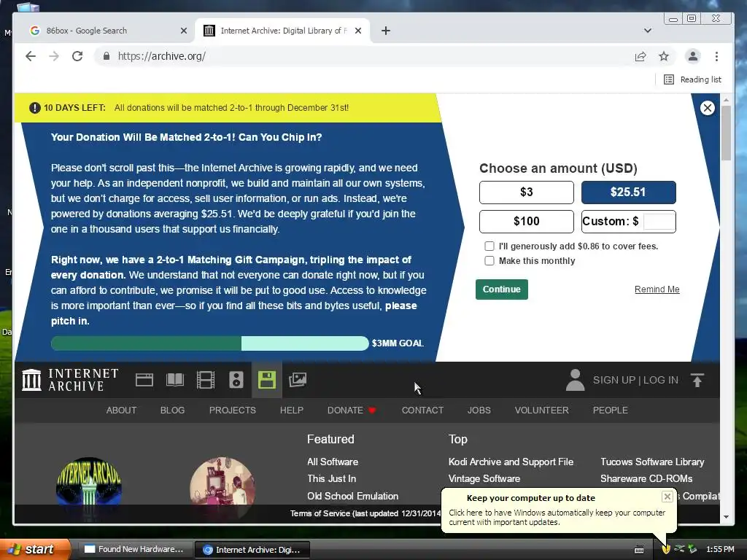747x560 pixels.
Task: Close the 86box Google Search tab
Action: 184,31
